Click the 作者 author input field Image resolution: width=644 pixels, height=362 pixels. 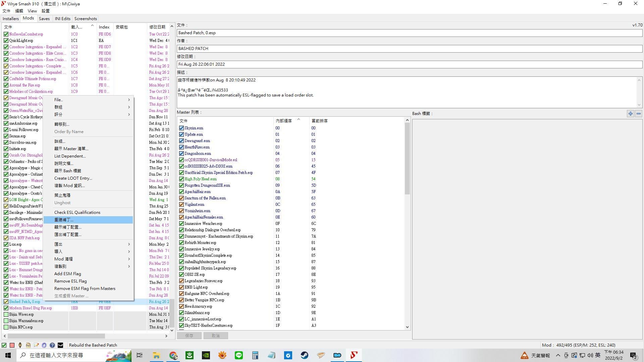point(410,49)
